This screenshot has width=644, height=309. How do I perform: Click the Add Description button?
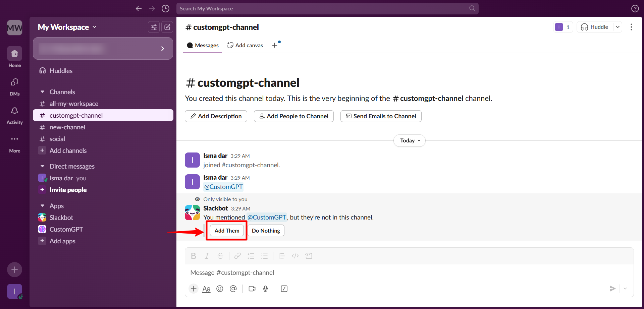(216, 116)
